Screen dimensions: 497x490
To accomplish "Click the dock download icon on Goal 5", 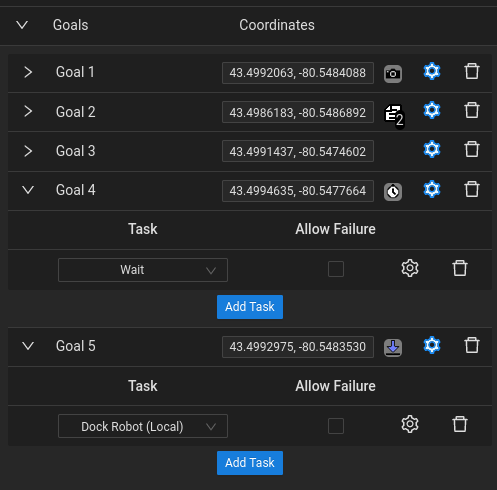I will click(393, 347).
